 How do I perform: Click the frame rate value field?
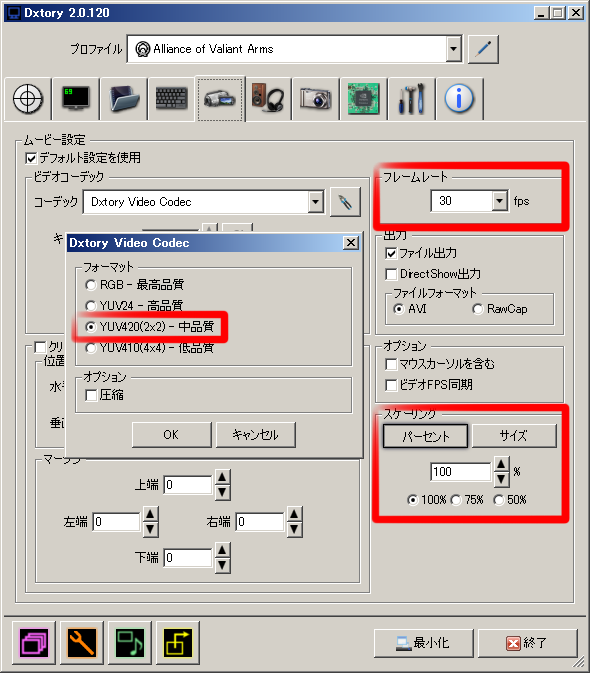tap(461, 201)
